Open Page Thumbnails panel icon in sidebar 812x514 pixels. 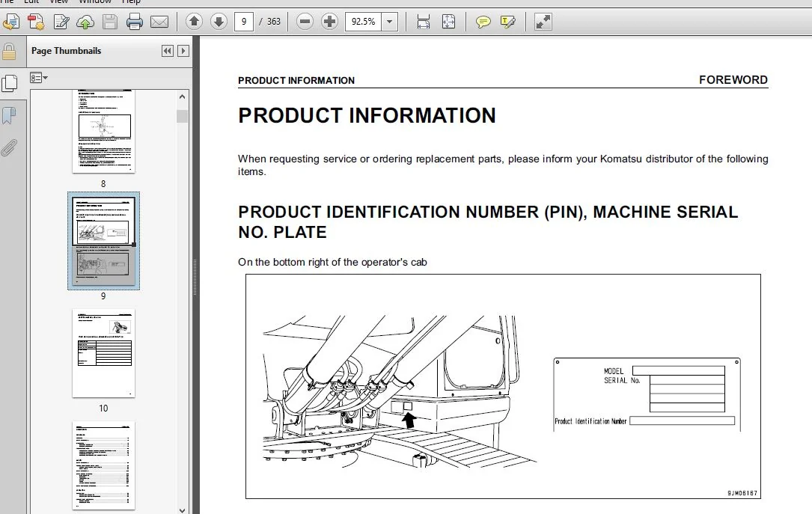click(x=9, y=83)
